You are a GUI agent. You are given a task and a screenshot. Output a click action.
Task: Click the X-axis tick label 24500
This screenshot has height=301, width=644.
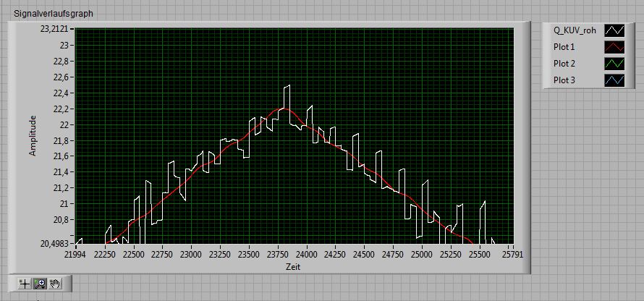365,254
